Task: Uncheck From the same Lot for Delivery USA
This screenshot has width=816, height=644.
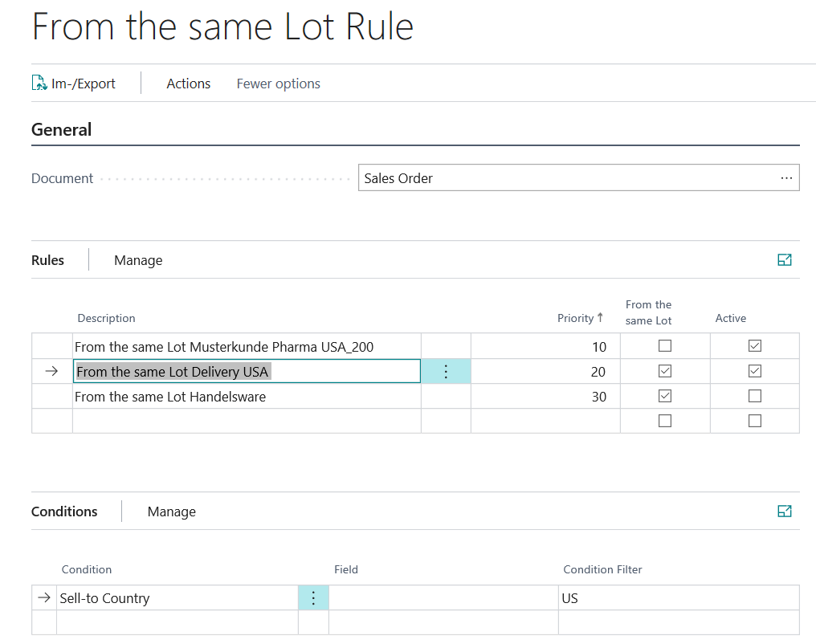Action: tap(664, 371)
